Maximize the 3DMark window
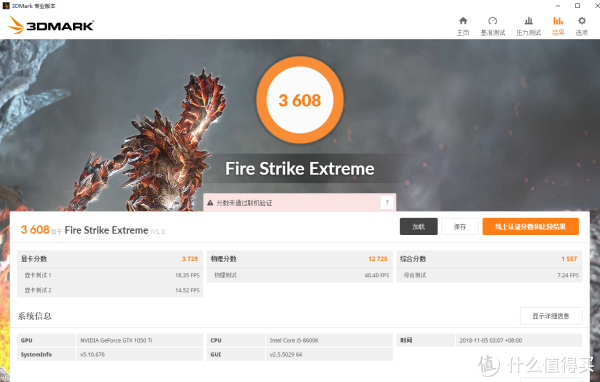Image resolution: width=600 pixels, height=382 pixels. 577,5
